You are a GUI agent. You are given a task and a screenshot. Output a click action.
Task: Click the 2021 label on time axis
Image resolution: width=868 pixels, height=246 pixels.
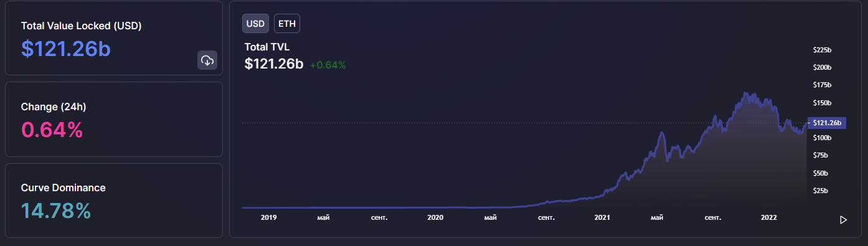coord(602,217)
